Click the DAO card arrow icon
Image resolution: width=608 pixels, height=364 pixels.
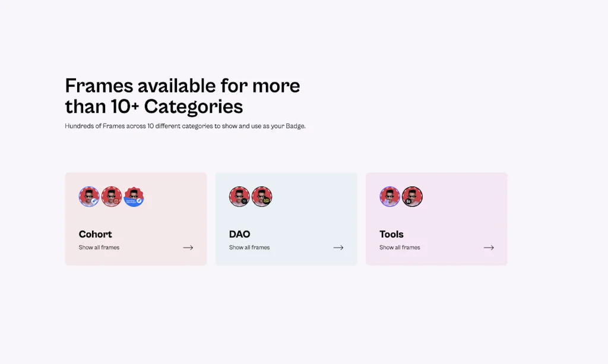coord(338,248)
